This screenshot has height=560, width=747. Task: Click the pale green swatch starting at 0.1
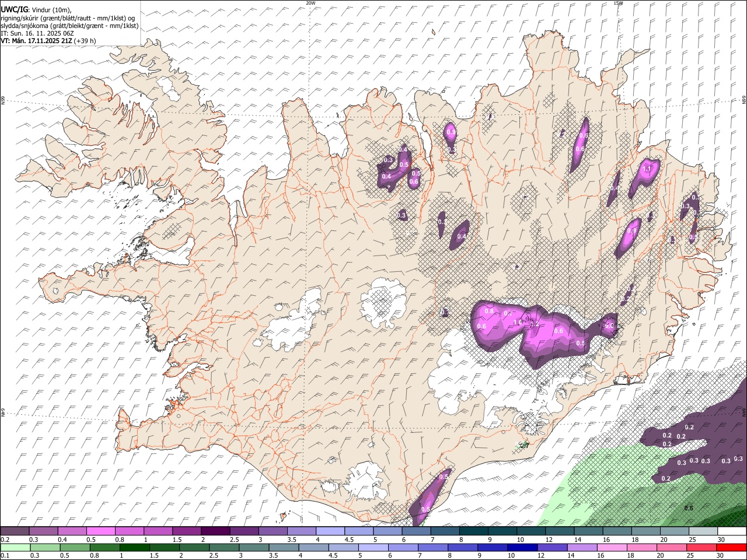(x=15, y=547)
